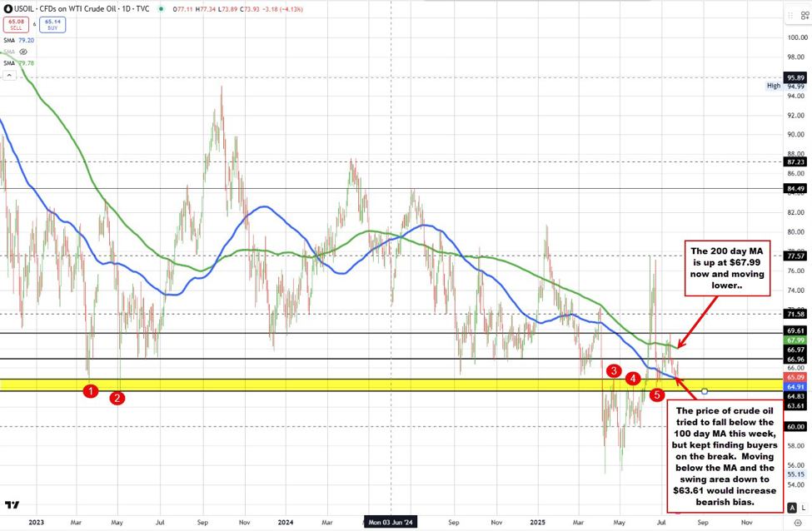Click red circle marker number 2
Image resolution: width=812 pixels, height=531 pixels.
[117, 398]
